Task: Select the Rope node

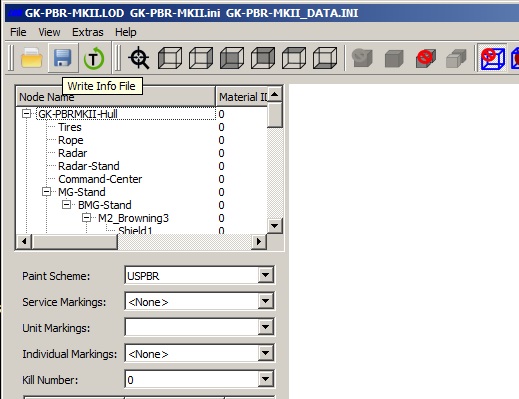Action: point(70,140)
